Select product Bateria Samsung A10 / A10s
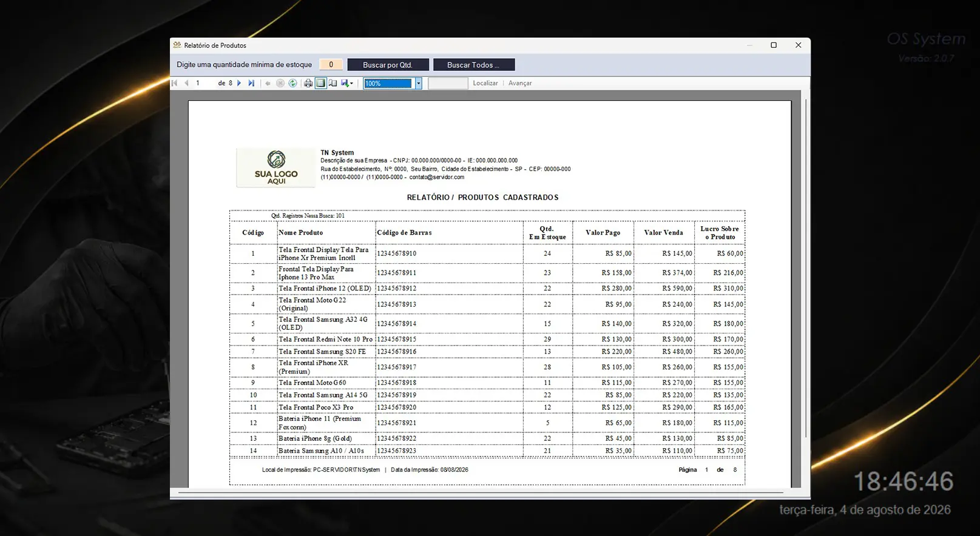This screenshot has height=536, width=980. [322, 451]
